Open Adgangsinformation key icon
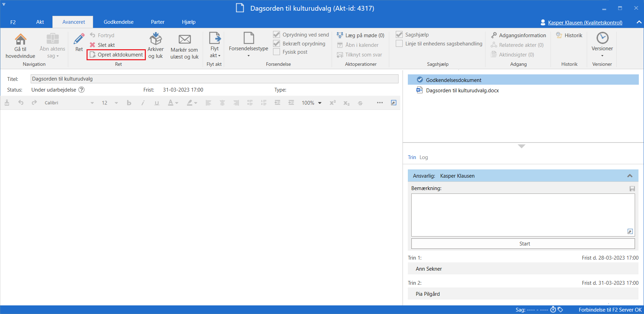This screenshot has width=644, height=314. coord(494,35)
